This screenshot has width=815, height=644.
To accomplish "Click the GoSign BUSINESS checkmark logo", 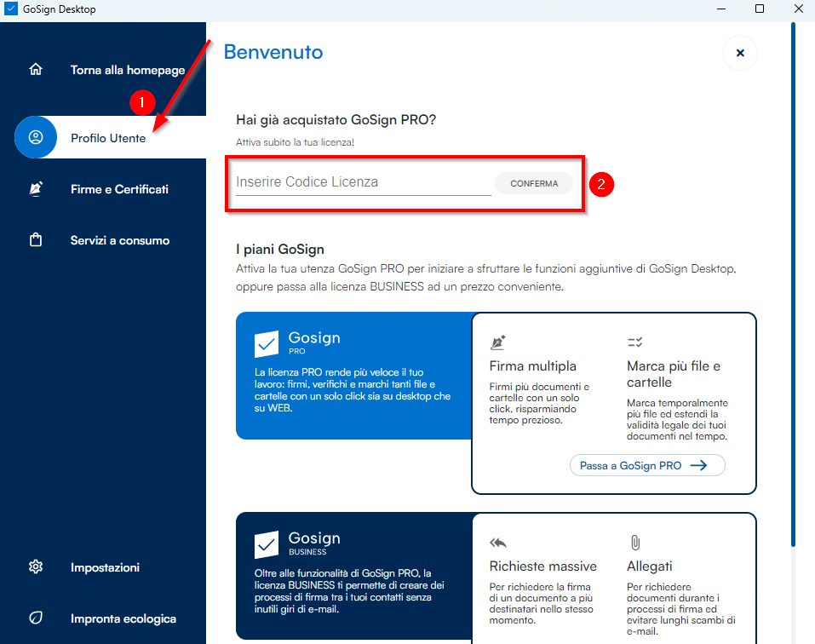I will [x=267, y=543].
